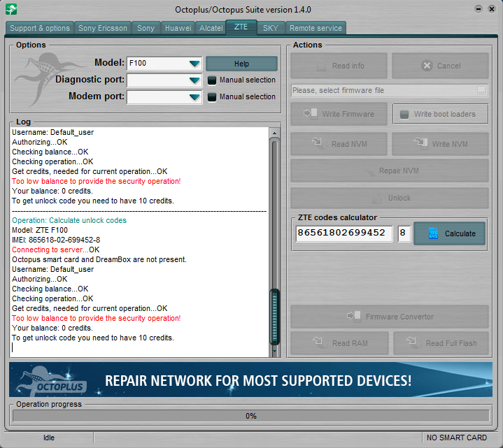Click the browse firmware file ellipsis icon

[481, 90]
